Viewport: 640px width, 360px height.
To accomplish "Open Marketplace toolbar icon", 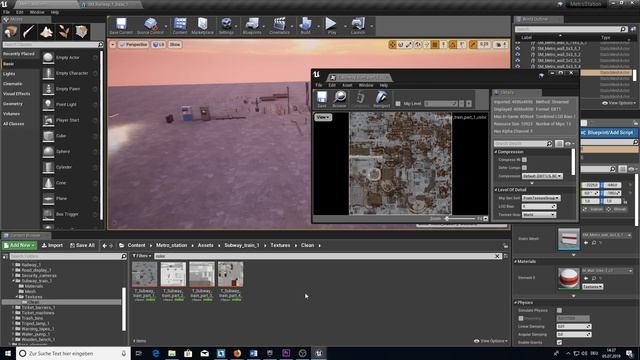I will click(202, 26).
